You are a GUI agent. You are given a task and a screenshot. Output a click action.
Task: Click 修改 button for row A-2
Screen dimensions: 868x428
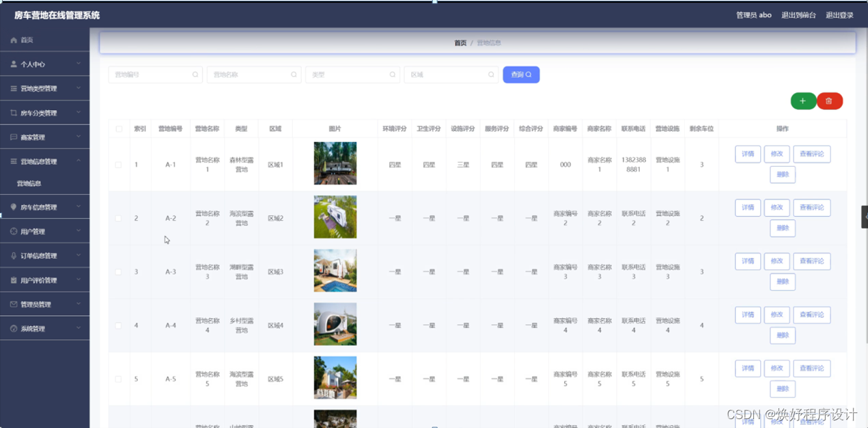tap(777, 208)
